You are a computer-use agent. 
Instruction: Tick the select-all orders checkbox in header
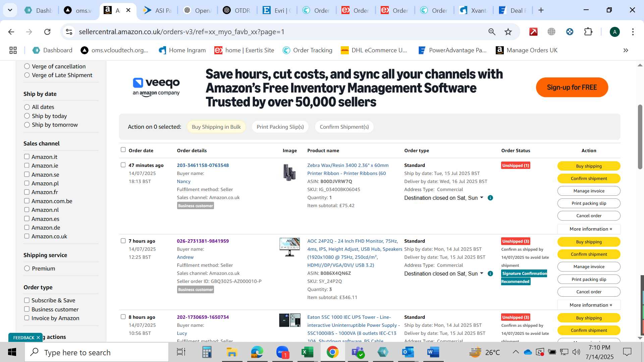[x=123, y=150]
